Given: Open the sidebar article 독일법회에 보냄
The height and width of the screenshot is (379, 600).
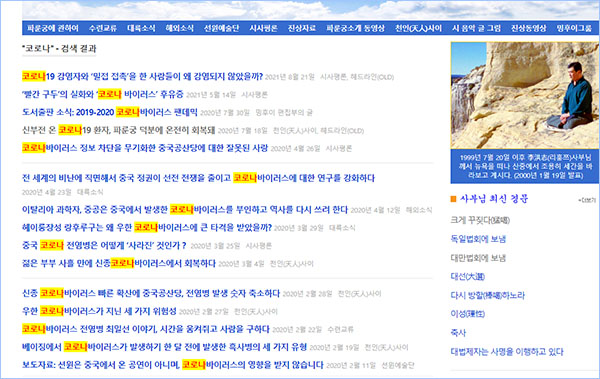Looking at the screenshot, I should click(478, 239).
